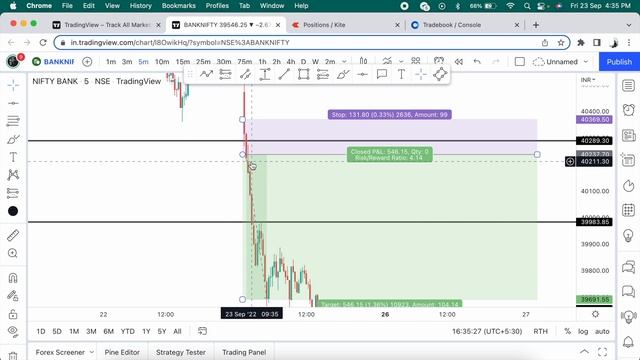Open the patterns tool in left sidebar
Screen dimensions: 640x360
pos(13,175)
